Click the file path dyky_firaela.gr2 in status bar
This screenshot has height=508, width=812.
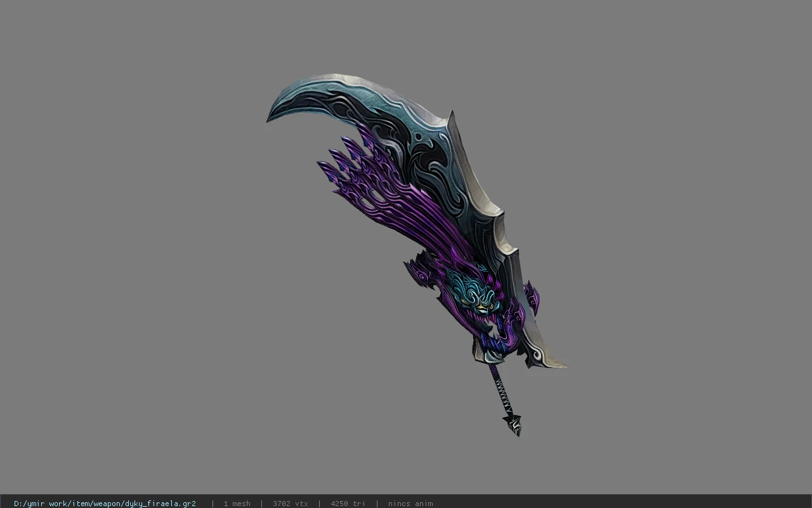pos(105,504)
